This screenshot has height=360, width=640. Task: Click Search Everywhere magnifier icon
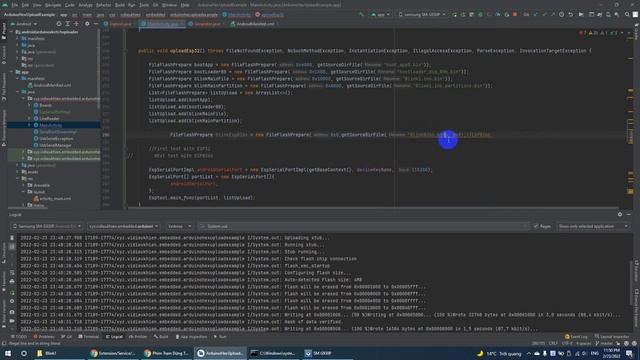(x=627, y=15)
